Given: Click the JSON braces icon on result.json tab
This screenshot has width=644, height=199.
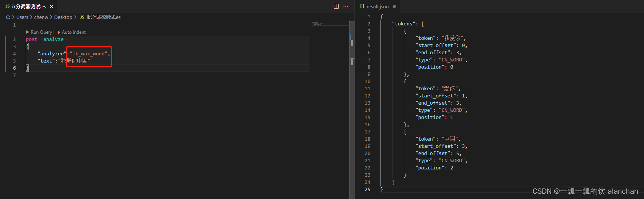Looking at the screenshot, I should click(362, 6).
